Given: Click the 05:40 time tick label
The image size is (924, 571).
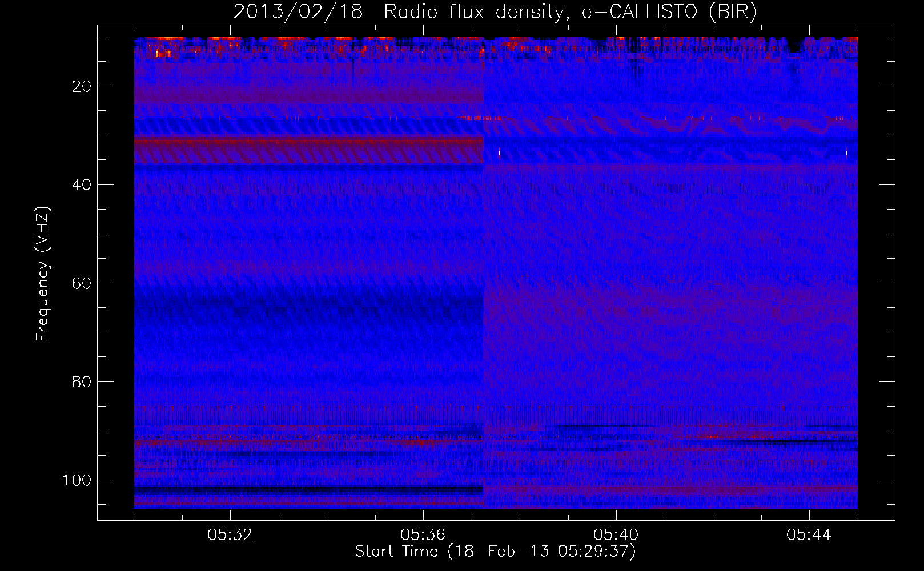Looking at the screenshot, I should coord(616,535).
